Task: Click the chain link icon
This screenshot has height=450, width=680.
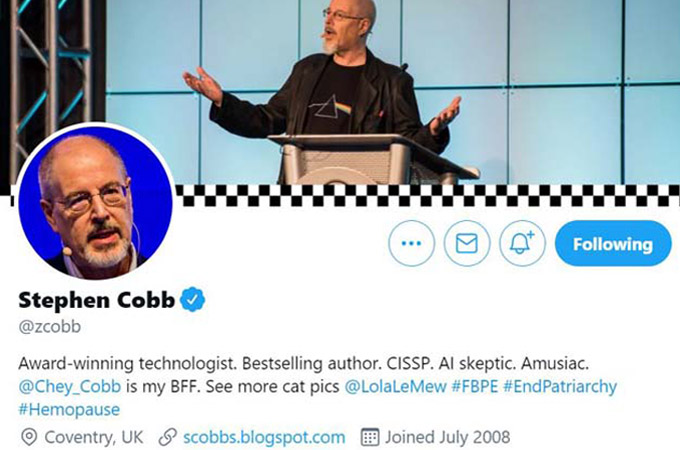Action: (167, 437)
